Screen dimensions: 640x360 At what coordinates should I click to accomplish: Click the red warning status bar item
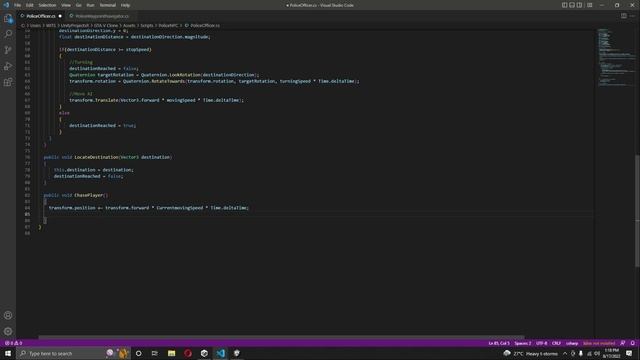pos(599,343)
